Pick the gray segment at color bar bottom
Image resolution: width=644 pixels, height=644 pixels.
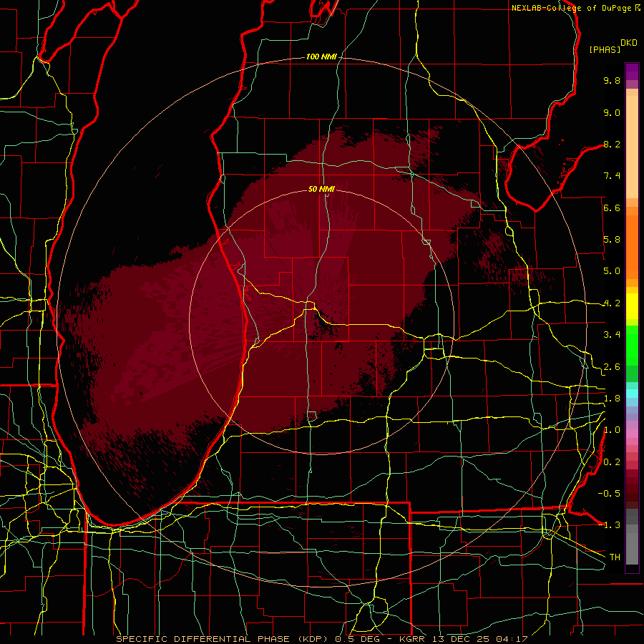(x=632, y=546)
